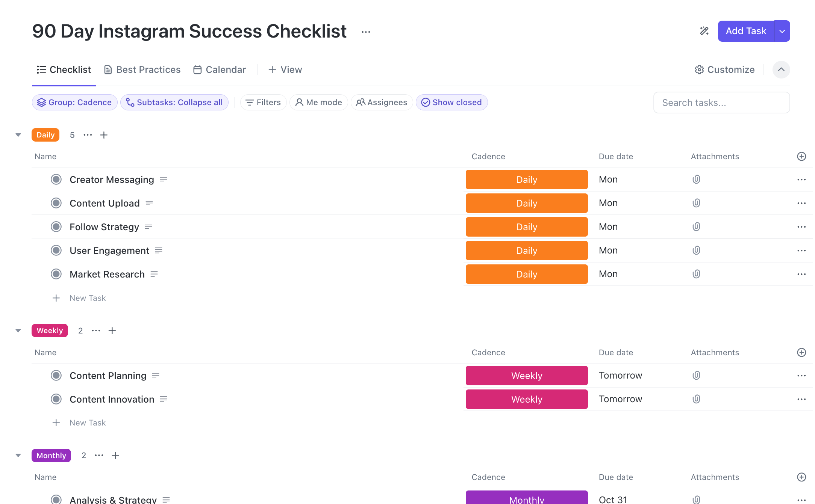
Task: Open more options for Follow Strategy row
Action: pyautogui.click(x=801, y=227)
